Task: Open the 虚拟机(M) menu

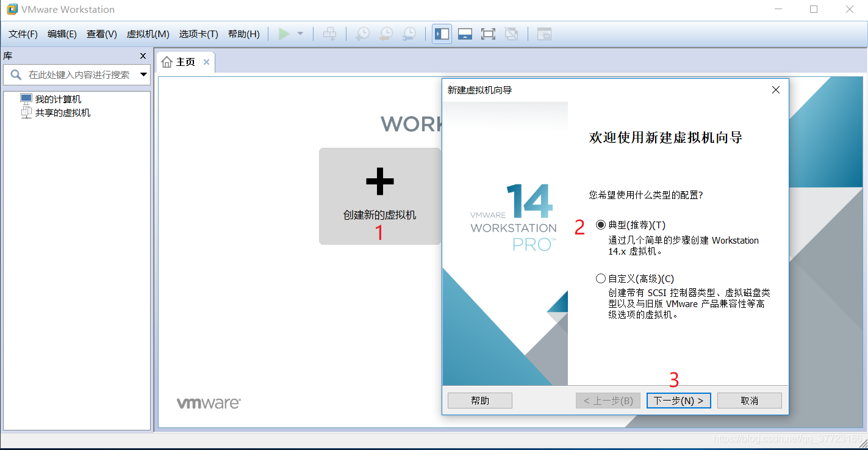Action: click(148, 34)
